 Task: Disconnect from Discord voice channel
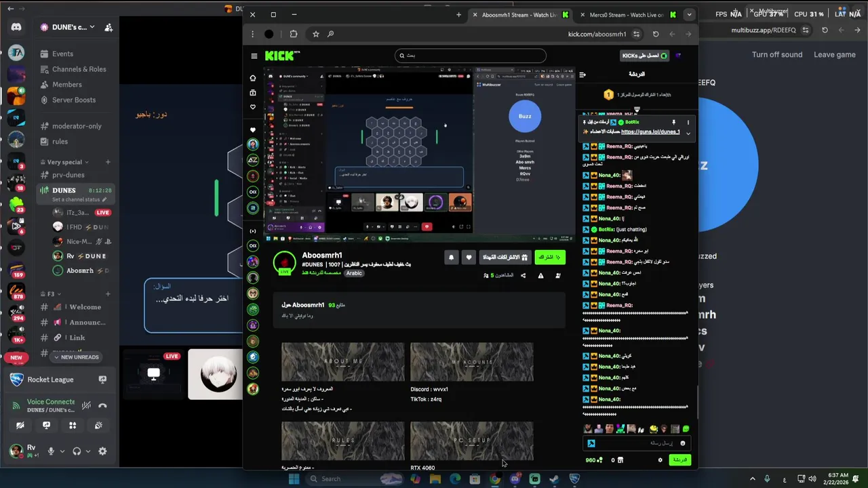(102, 405)
